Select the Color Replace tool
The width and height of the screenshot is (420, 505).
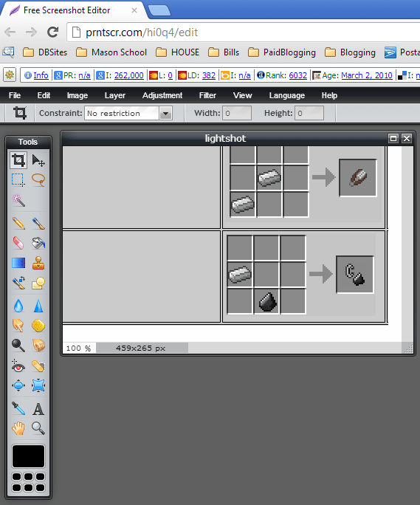18,283
